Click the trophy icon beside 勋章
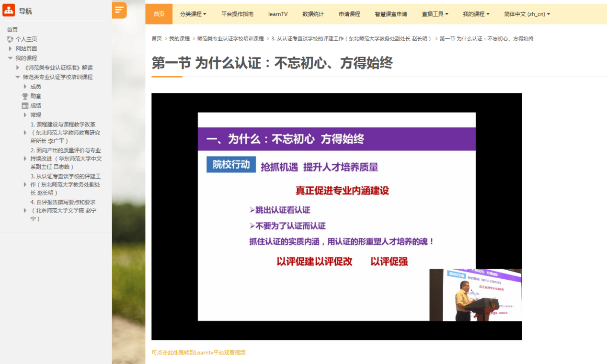The image size is (607, 364). click(25, 96)
